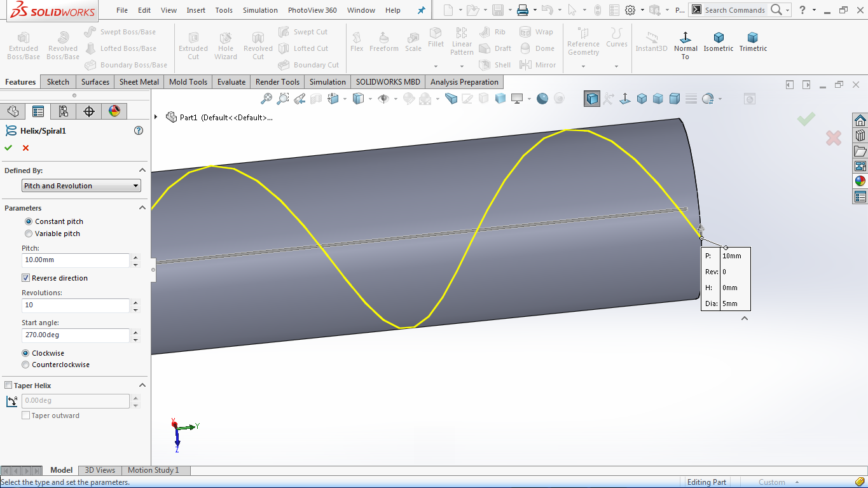Click the Zoom to Fit icon
This screenshot has width=868, height=488.
[x=267, y=98]
